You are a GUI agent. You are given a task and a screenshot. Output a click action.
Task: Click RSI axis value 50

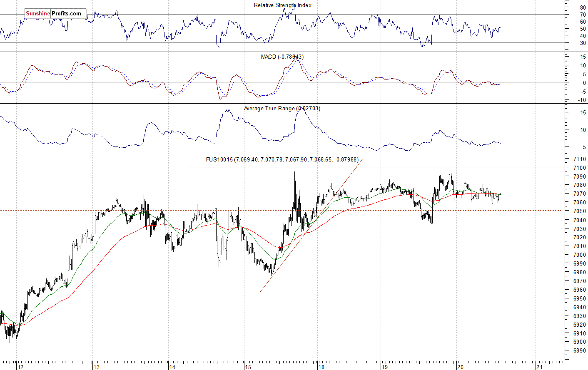(x=583, y=29)
